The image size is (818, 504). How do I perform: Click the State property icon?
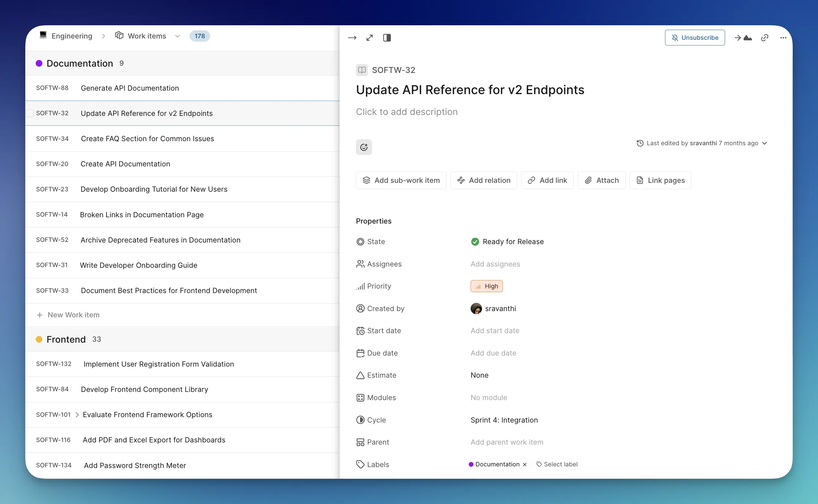[x=360, y=242]
